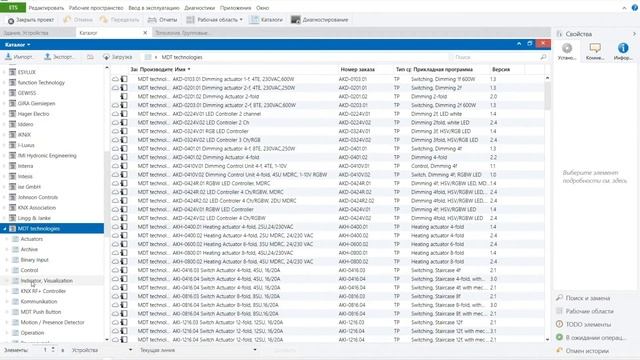
Task: Click the MDT Push Button folder icon
Action: coord(16,312)
